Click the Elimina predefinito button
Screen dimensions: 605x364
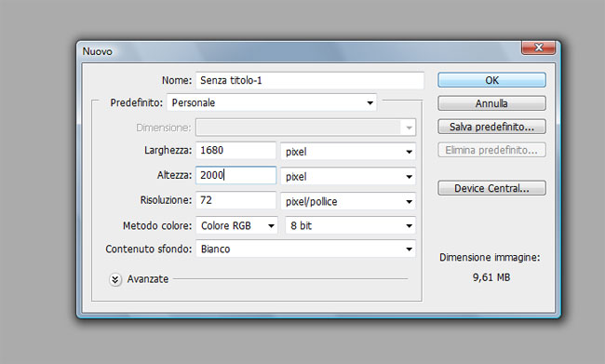[491, 150]
